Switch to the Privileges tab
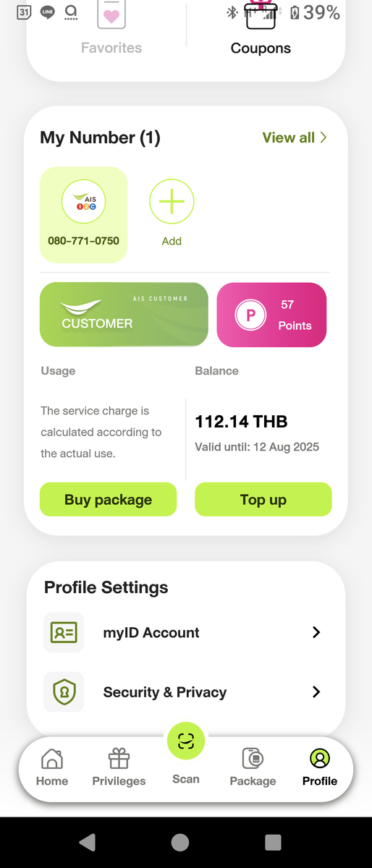This screenshot has width=372, height=868. point(119,768)
